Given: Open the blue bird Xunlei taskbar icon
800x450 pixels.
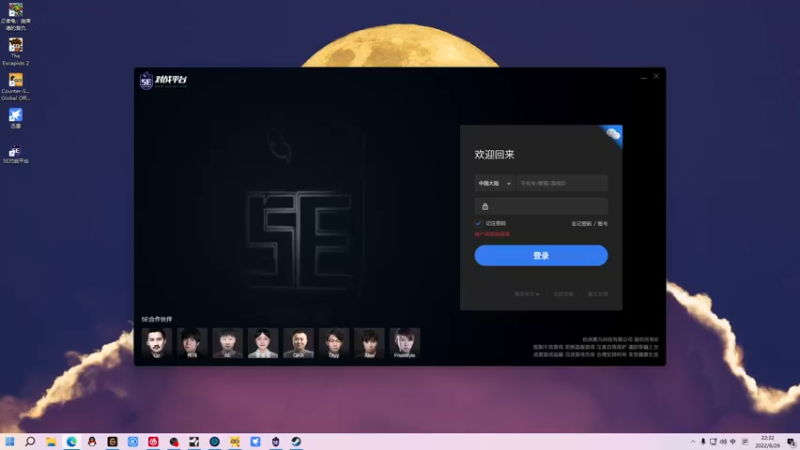Looking at the screenshot, I should point(255,441).
